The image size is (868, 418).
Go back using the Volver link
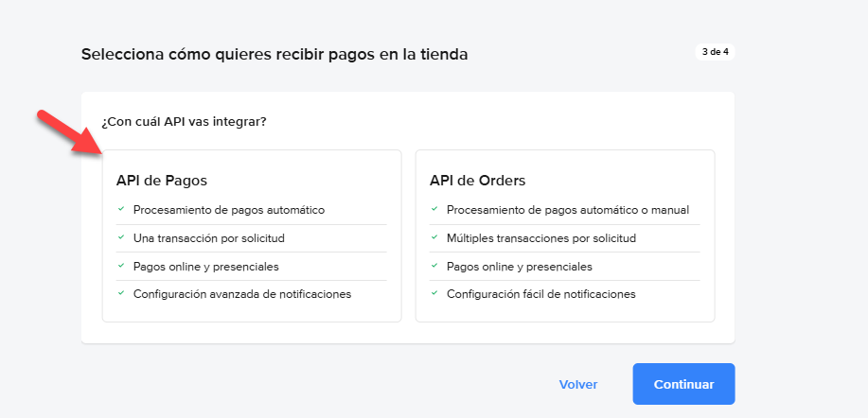coord(578,385)
